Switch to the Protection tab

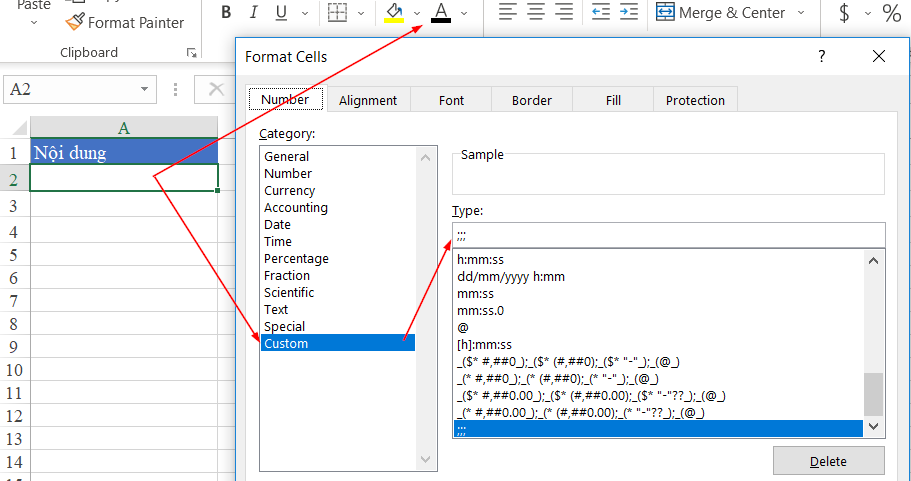(695, 100)
